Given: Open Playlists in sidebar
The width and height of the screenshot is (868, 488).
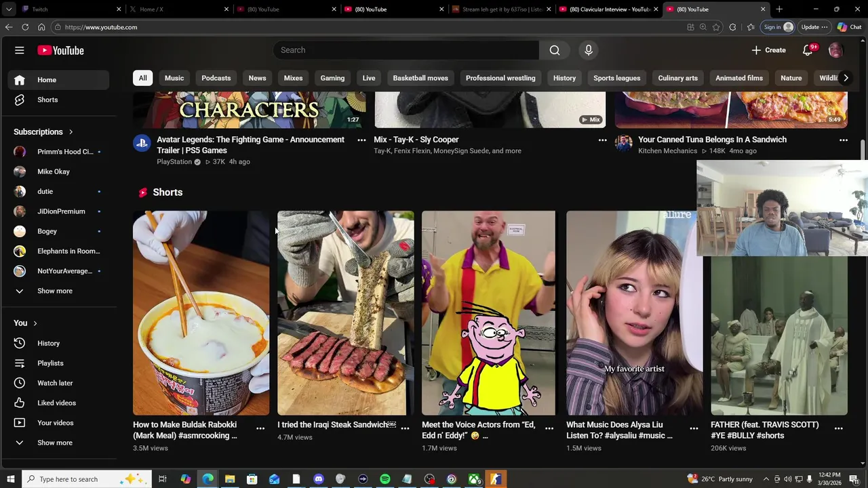Looking at the screenshot, I should [58, 363].
